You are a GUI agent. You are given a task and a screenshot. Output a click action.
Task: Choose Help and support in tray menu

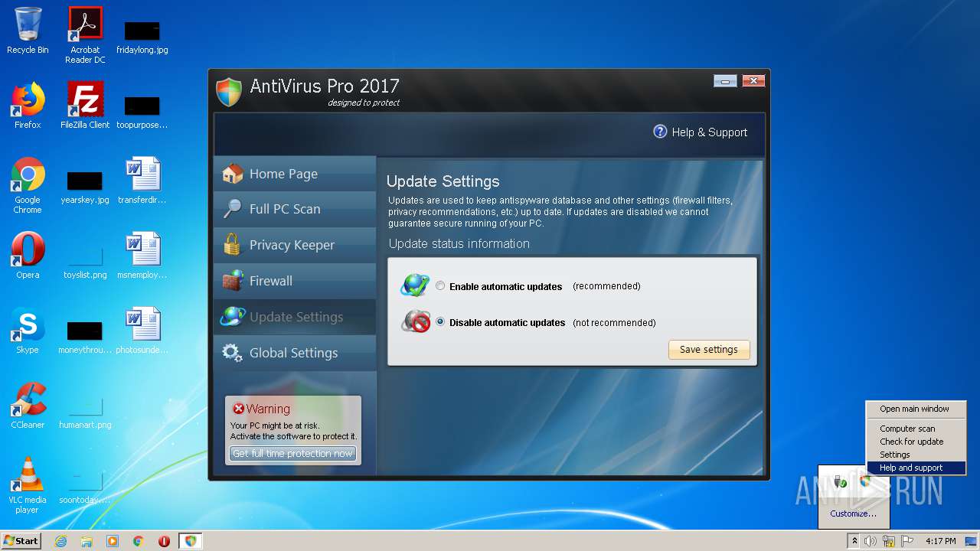(916, 468)
